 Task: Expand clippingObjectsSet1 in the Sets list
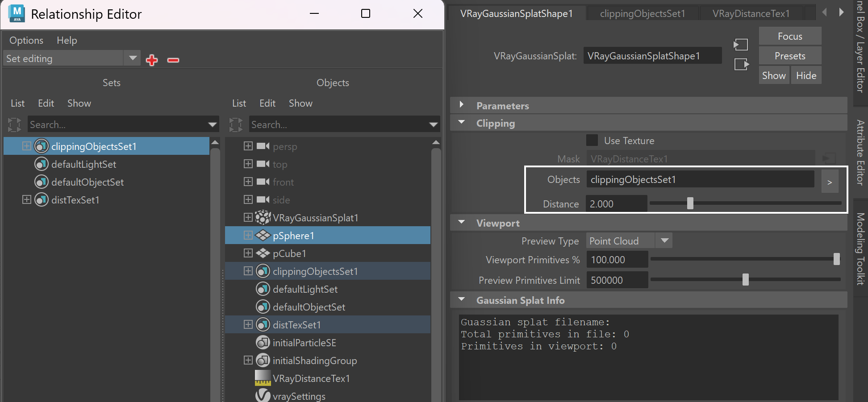27,146
